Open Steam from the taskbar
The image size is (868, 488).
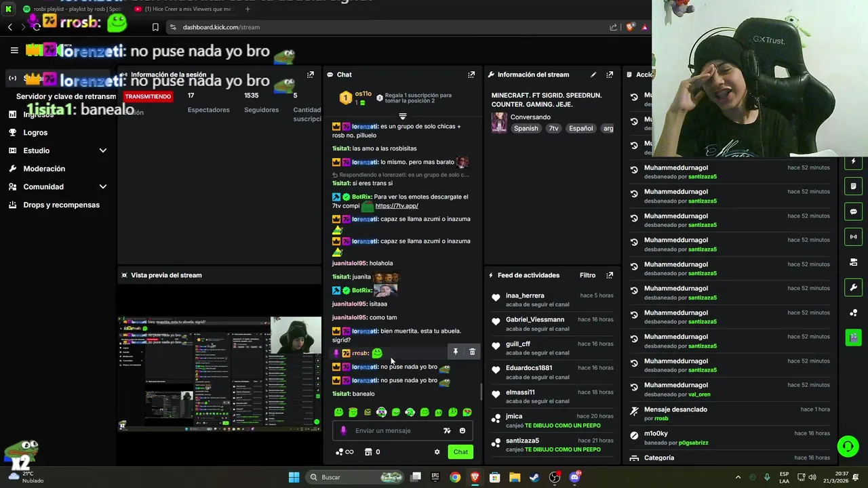tap(534, 477)
